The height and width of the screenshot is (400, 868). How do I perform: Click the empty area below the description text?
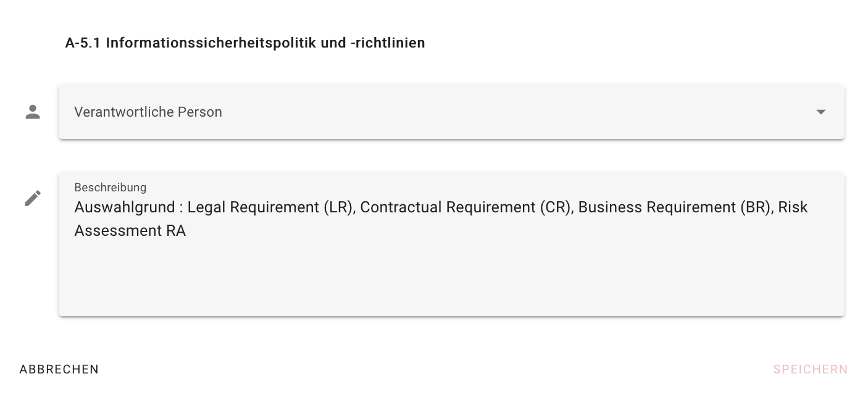432,284
